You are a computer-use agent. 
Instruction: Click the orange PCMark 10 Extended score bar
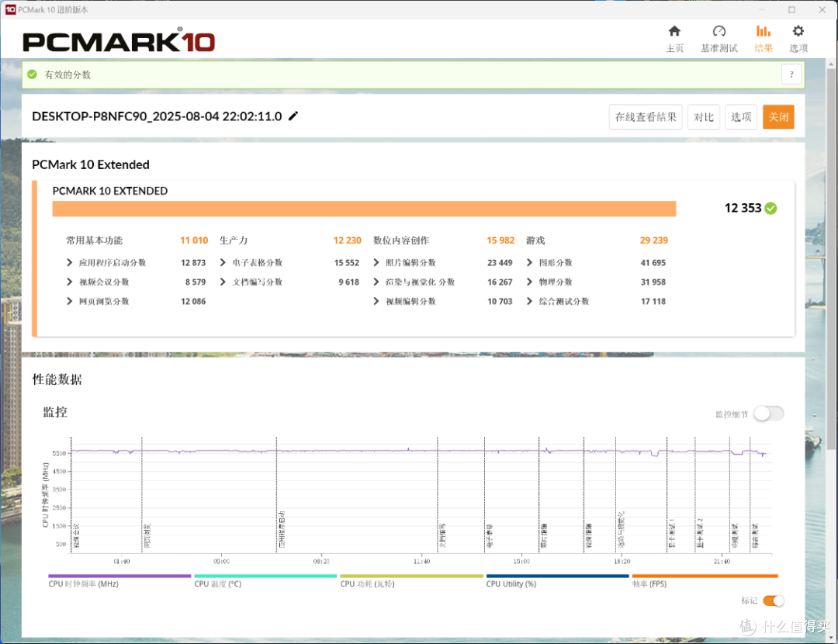pos(364,209)
